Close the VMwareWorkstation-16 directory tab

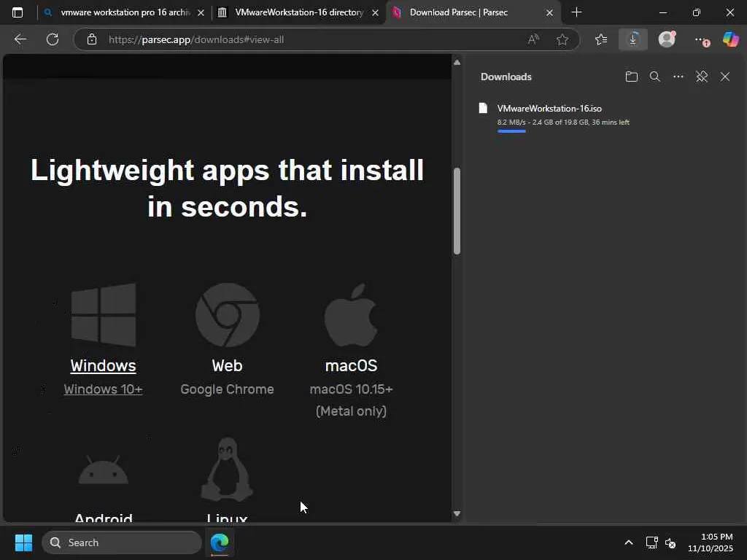pyautogui.click(x=376, y=13)
